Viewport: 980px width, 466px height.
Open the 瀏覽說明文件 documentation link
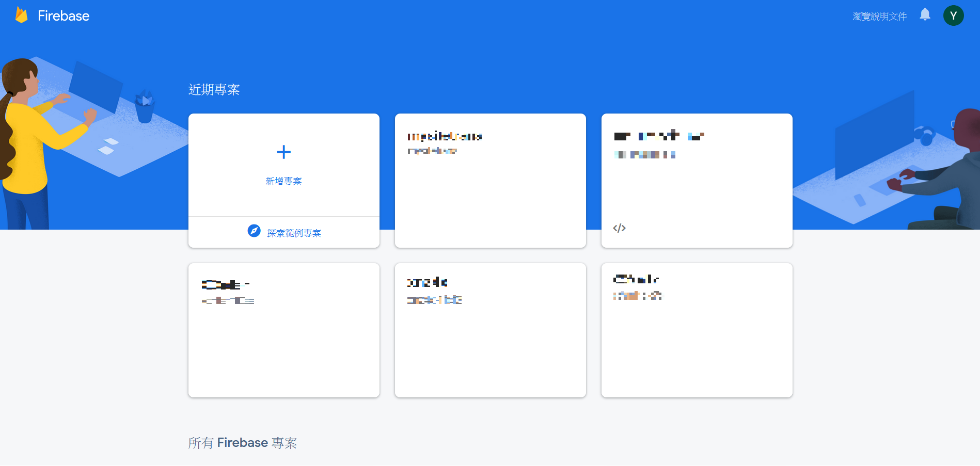[x=879, y=17]
